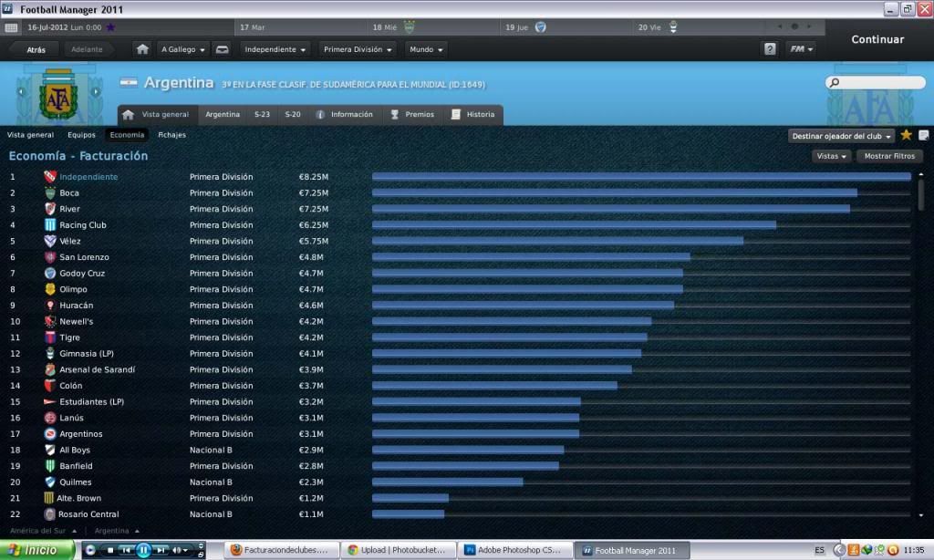
Task: Click the match fixture icon on 19 Jue
Action: (x=540, y=26)
